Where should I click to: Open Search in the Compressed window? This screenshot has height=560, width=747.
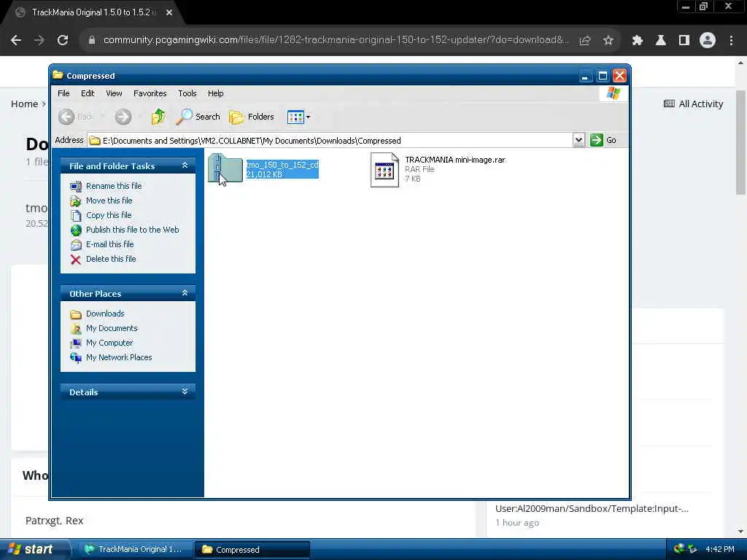(x=198, y=117)
